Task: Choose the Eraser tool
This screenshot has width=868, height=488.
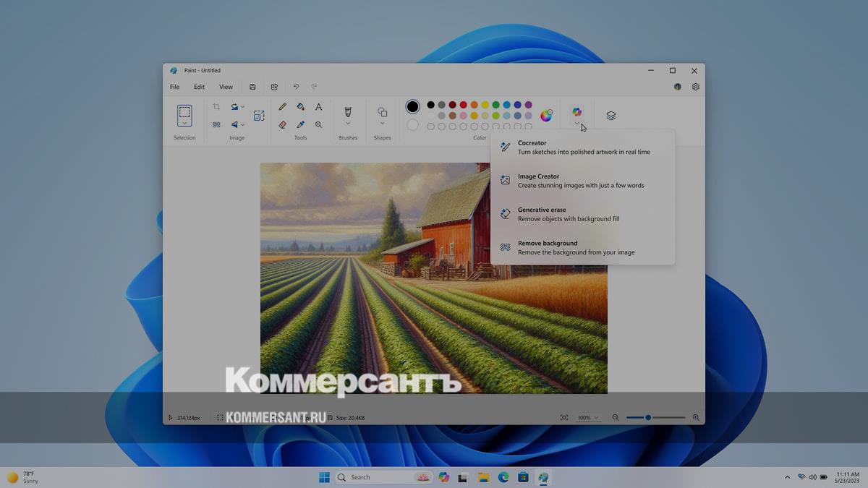Action: pyautogui.click(x=283, y=124)
